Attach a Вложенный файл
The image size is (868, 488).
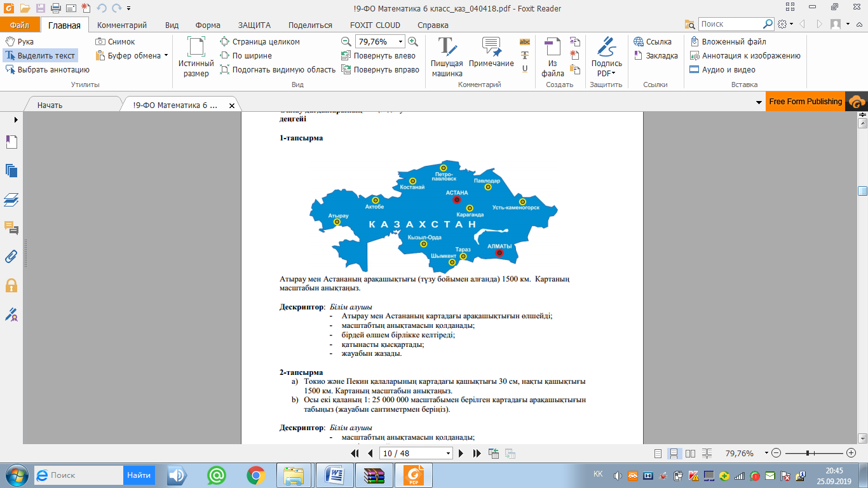tap(728, 42)
